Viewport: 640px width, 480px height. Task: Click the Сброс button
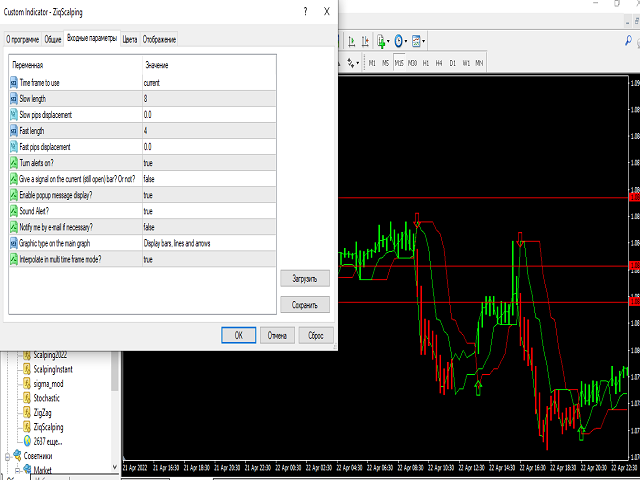point(316,335)
